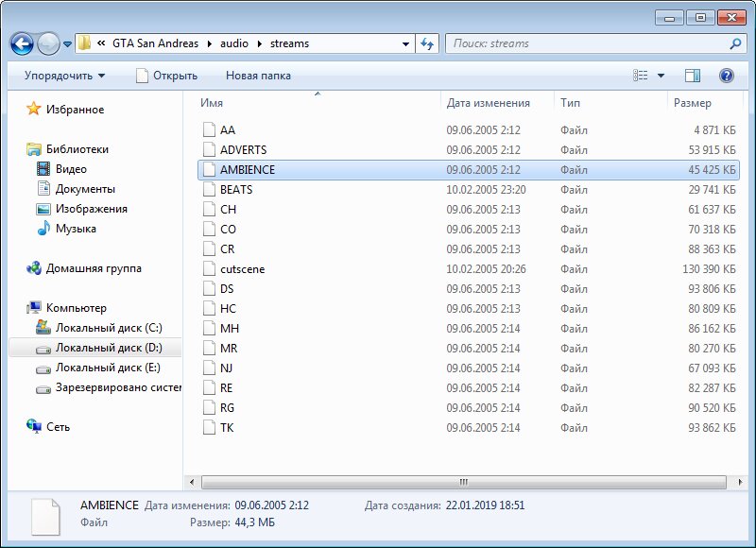
Task: Open address bar history dropdown arrow
Action: pos(406,43)
